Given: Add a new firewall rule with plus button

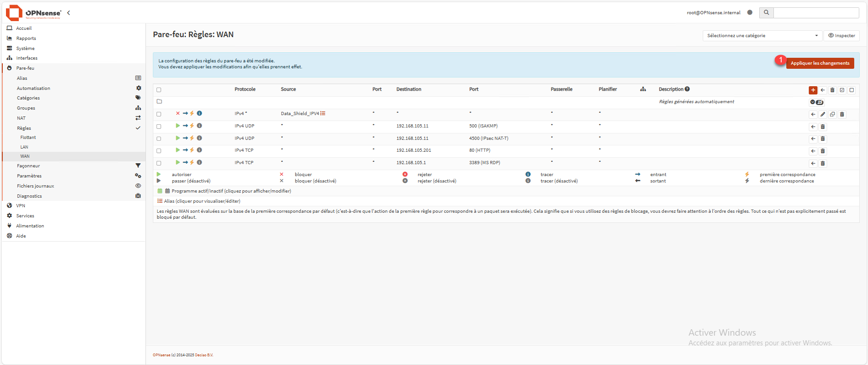Looking at the screenshot, I should click(813, 90).
